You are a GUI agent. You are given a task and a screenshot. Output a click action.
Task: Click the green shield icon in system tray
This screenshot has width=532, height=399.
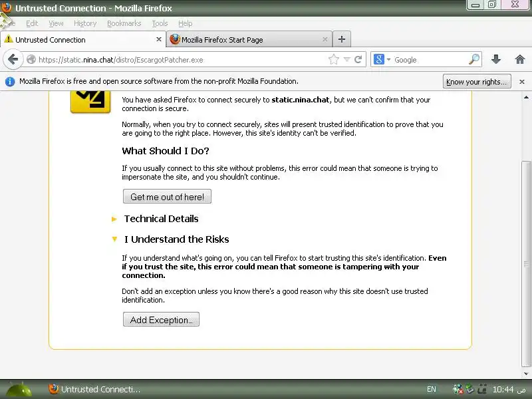(x=469, y=389)
